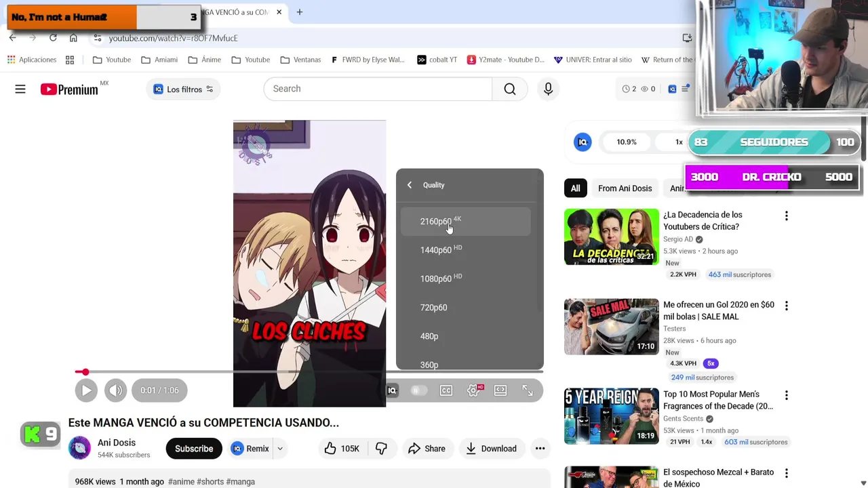Open the cobalt YT bookmark

[437, 60]
